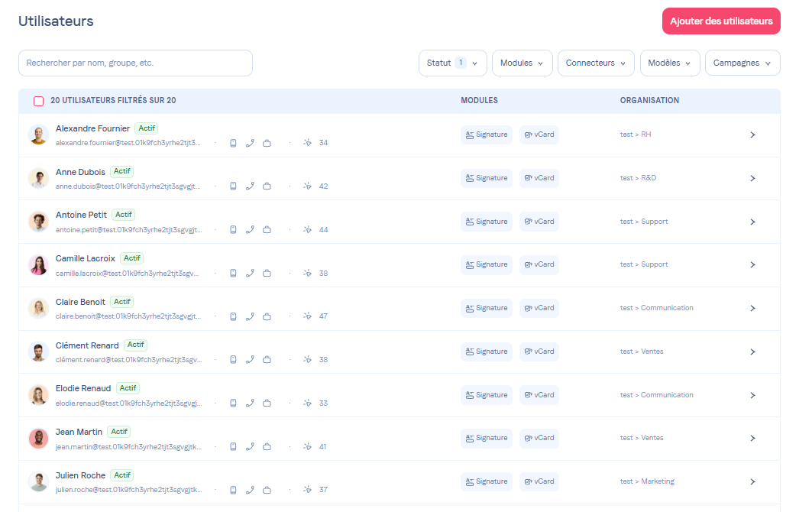Open the Campagnes filter dropdown
The image size is (812, 512).
[742, 63]
